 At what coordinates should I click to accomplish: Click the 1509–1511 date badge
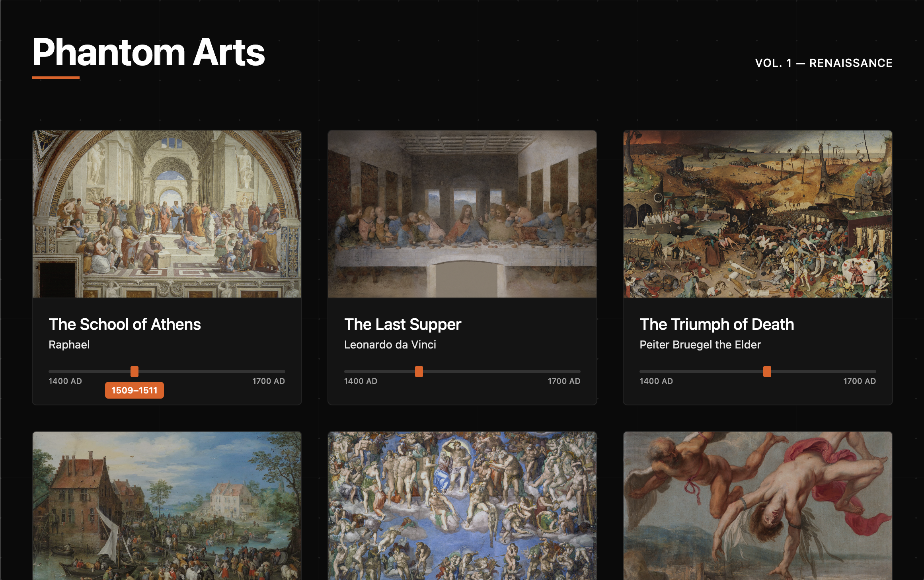[135, 390]
